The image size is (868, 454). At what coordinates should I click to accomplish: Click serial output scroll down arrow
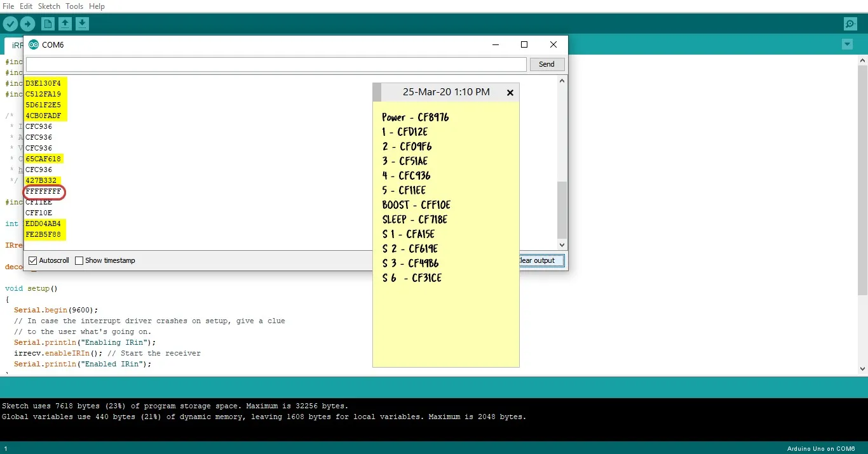point(562,245)
